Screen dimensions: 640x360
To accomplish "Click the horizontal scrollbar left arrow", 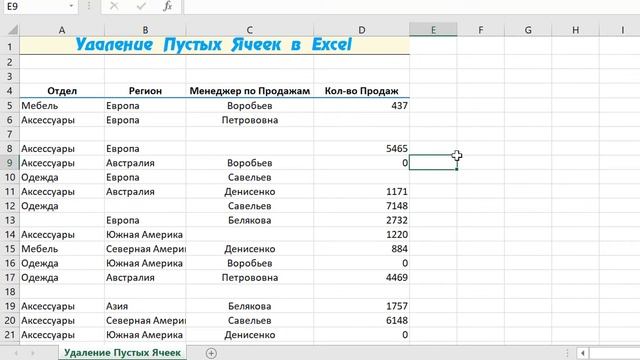I will click(582, 353).
